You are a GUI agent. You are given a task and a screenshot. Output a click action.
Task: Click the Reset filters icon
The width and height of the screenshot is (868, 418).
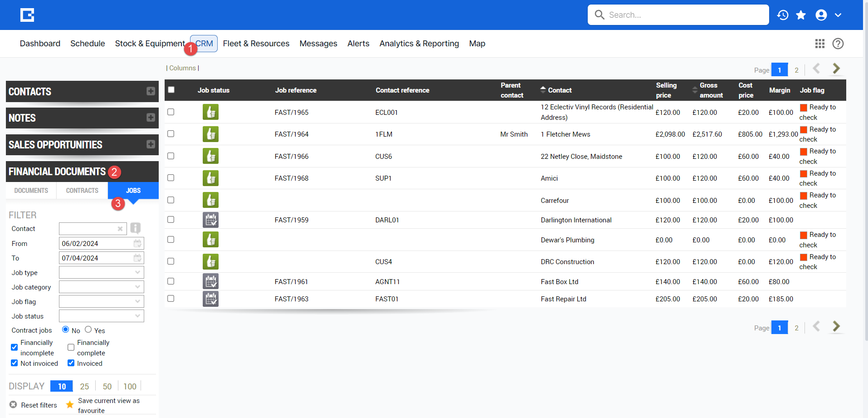[13, 404]
